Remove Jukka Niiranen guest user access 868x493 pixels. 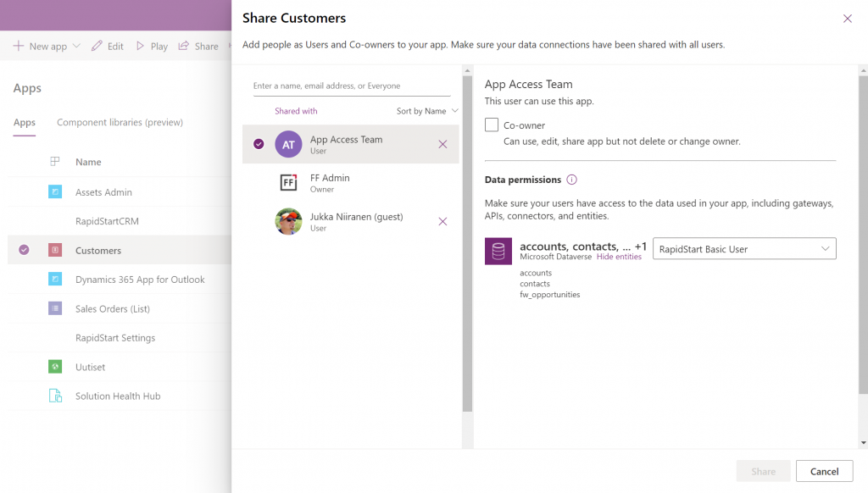coord(442,221)
